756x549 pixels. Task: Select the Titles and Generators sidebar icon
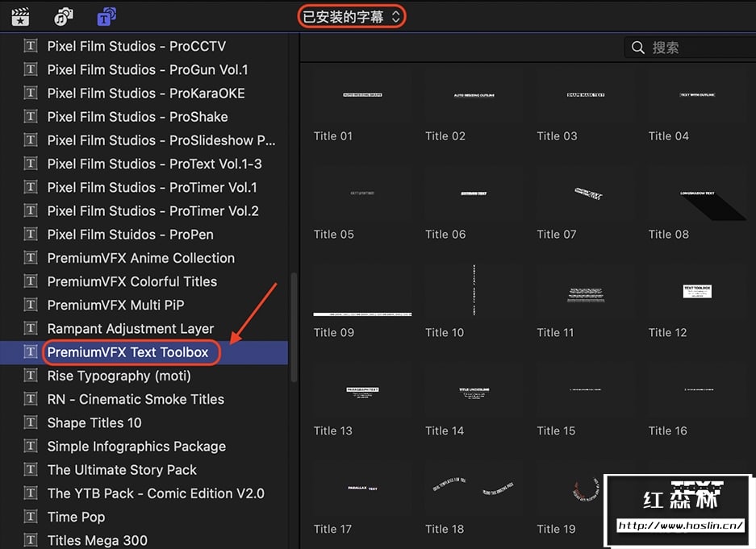106,17
